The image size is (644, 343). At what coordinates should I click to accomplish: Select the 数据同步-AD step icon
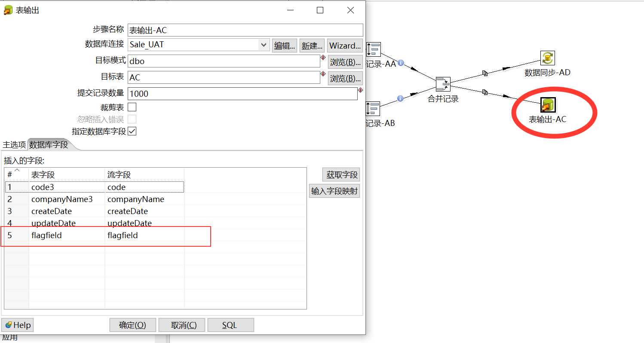[x=548, y=58]
